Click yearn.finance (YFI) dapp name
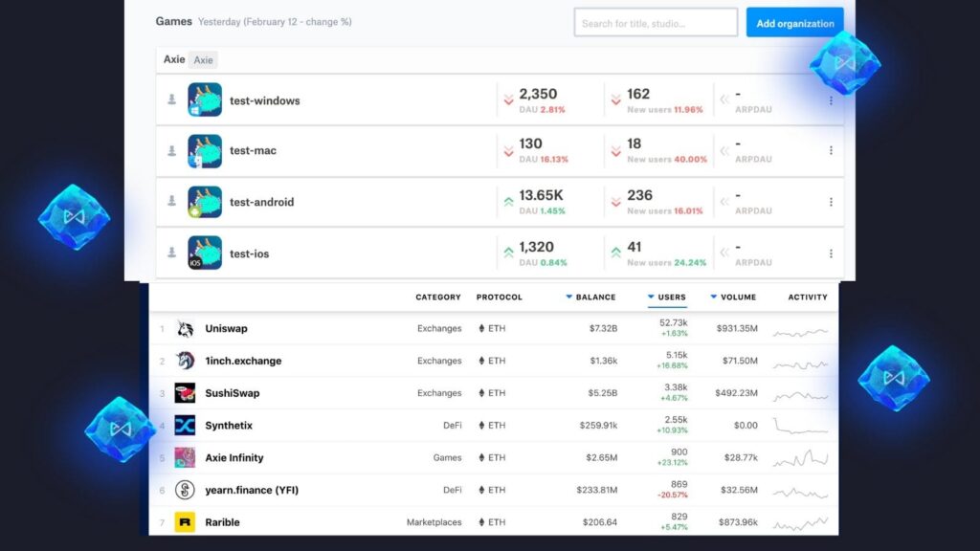Viewport: 980px width, 551px height. 252,490
